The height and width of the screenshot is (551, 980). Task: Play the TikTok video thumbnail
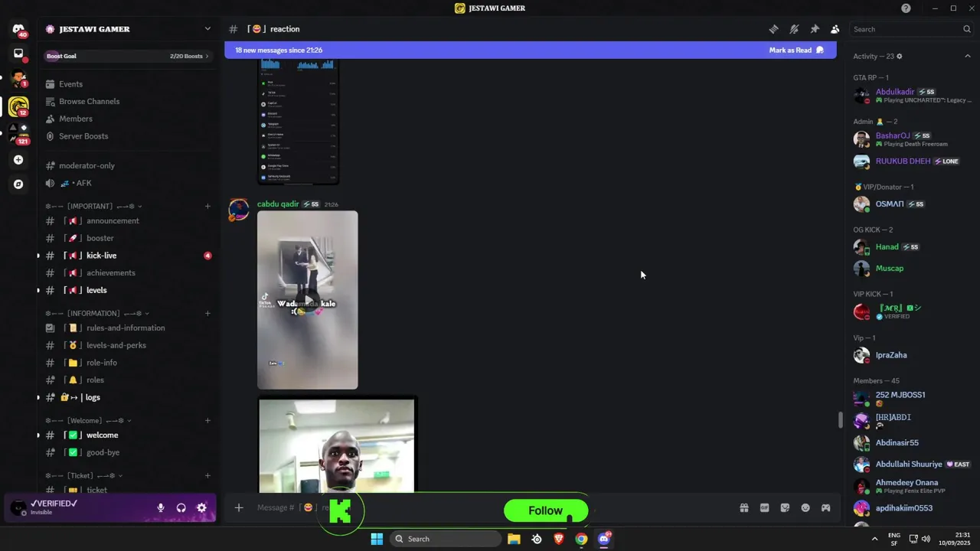[x=308, y=300]
